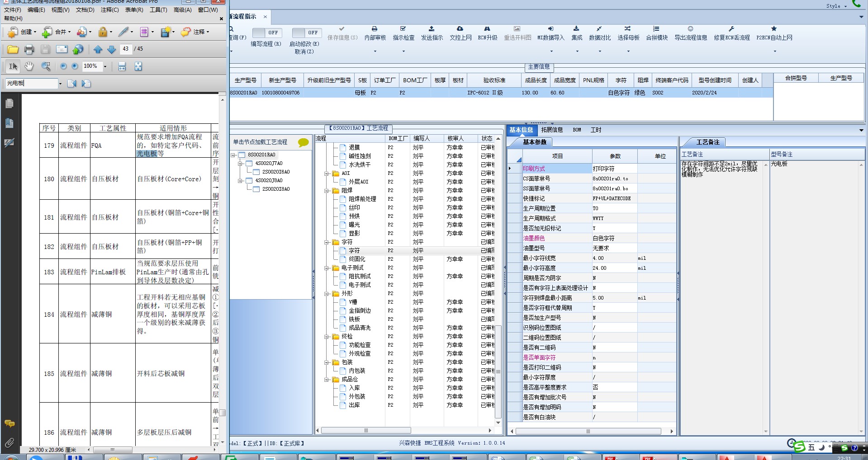Viewport: 868px width, 460px height.
Task: Click the 光电板 find text field
Action: pos(31,84)
